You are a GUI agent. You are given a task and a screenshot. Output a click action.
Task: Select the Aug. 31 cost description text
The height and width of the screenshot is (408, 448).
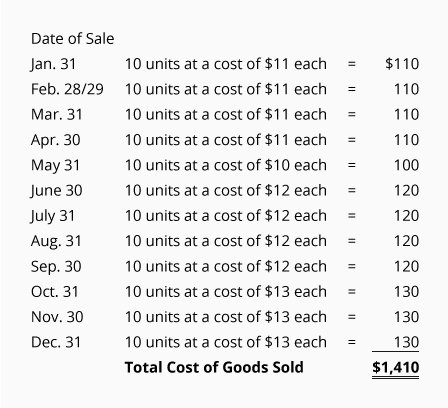pos(226,241)
